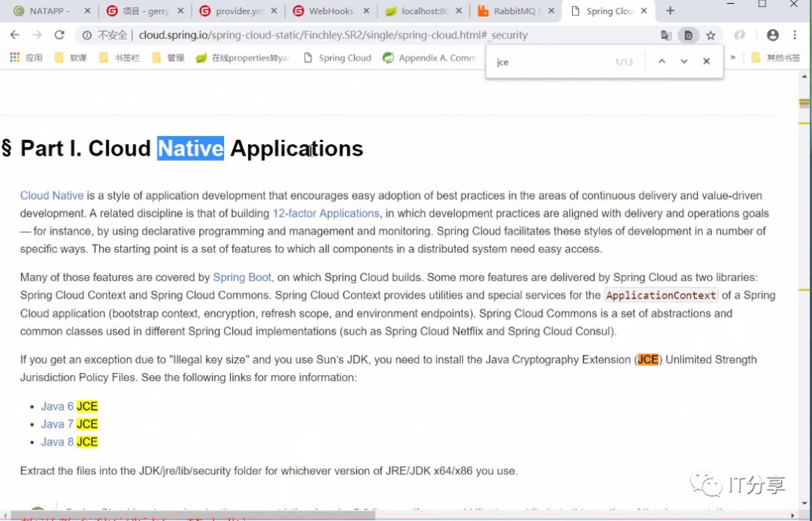Open the Apps grid shortcut
This screenshot has height=521, width=812.
pos(14,57)
